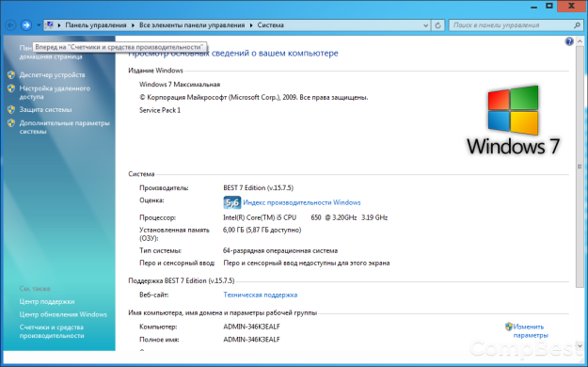Click 'ADMIN-346K3EALF' next to 'Полное имя:'
This screenshot has height=367, width=588.
[x=251, y=340]
